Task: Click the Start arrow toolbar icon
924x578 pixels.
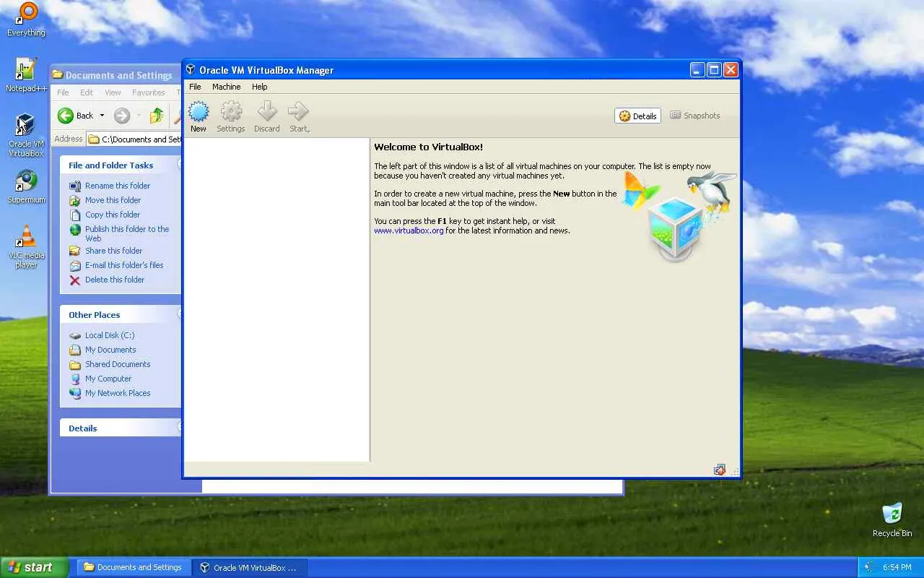Action: pos(299,116)
